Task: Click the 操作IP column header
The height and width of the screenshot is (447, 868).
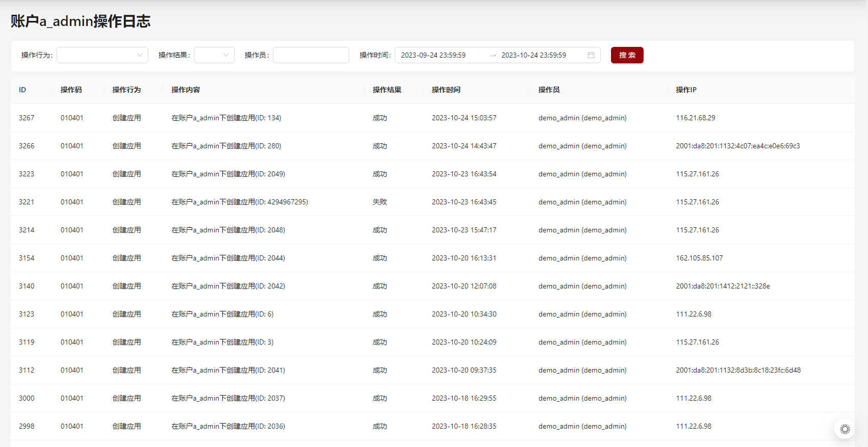Action: tap(686, 90)
